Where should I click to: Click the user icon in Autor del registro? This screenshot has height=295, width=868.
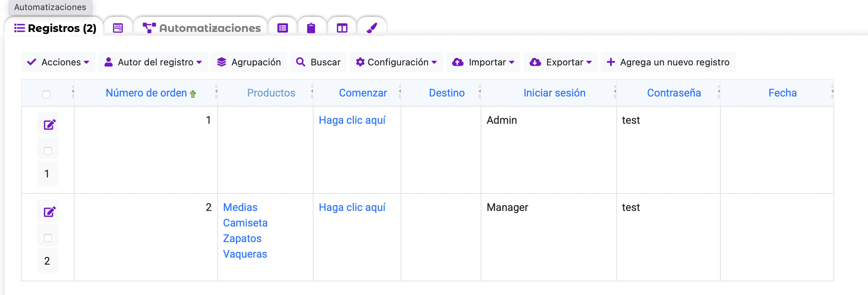(108, 62)
